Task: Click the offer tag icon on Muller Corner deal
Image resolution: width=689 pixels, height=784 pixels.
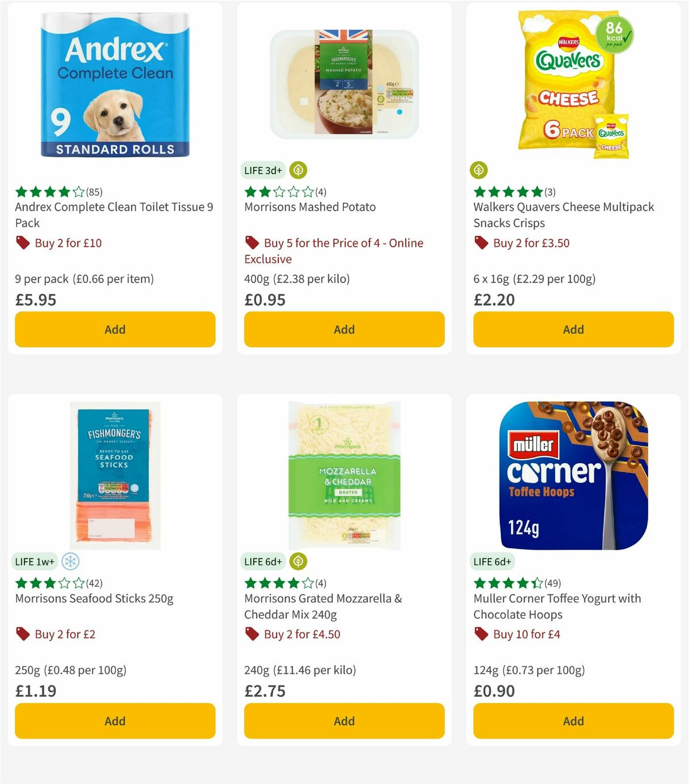Action: coord(481,634)
